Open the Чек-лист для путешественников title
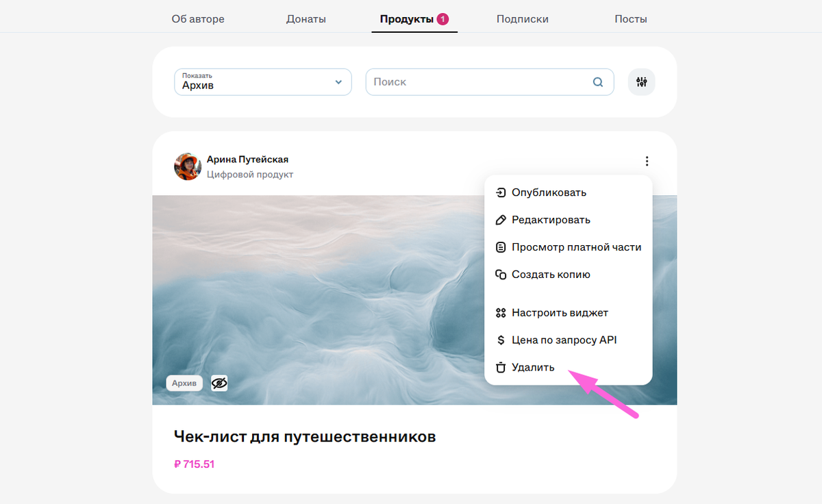Screen dimensions: 822x504 (305, 437)
